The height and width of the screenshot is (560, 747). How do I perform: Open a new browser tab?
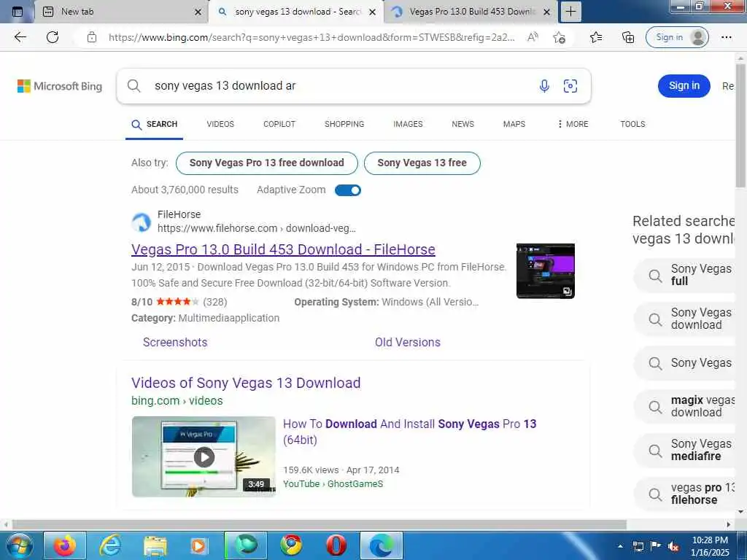[x=570, y=12]
